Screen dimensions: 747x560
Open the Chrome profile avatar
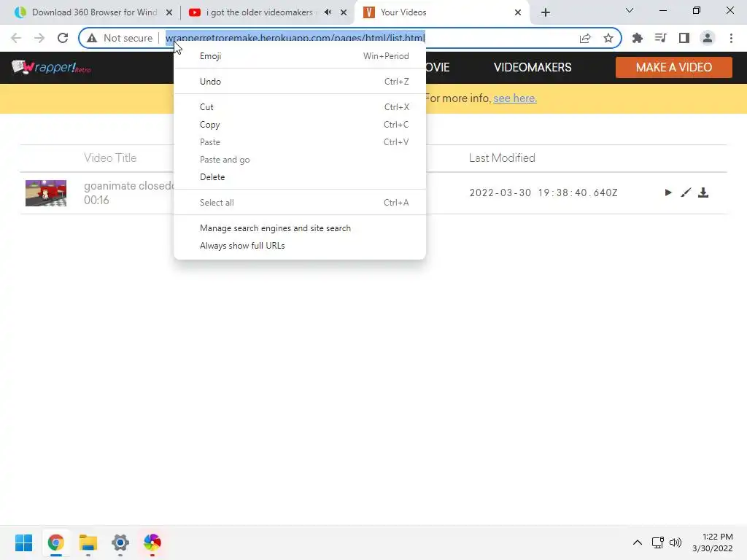[x=708, y=38]
